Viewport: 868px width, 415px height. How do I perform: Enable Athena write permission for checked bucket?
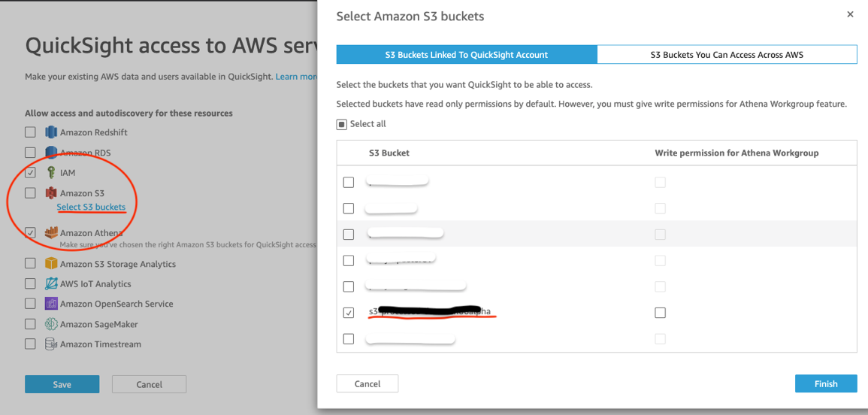tap(660, 313)
